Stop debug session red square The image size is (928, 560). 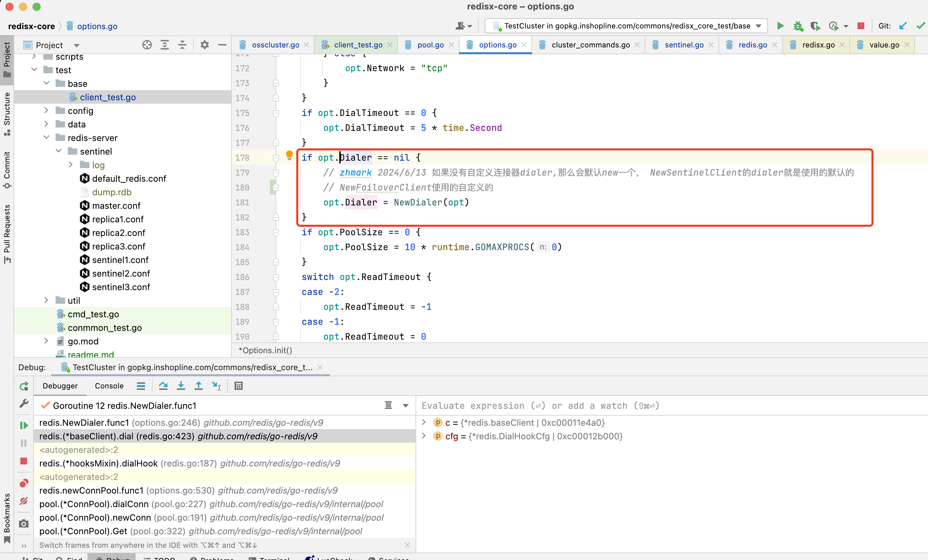[x=24, y=461]
